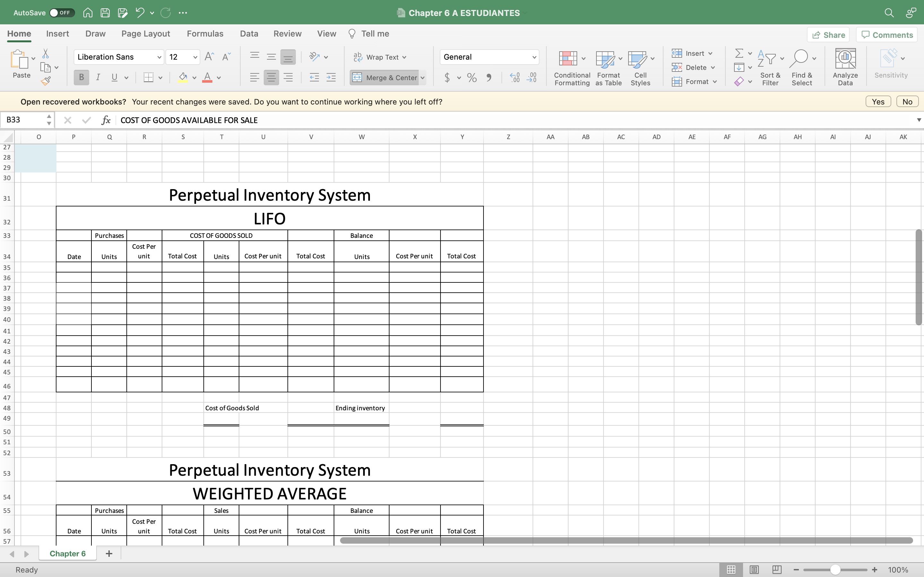Expand the Liberation Sans font dropdown
The image size is (924, 577).
[159, 57]
